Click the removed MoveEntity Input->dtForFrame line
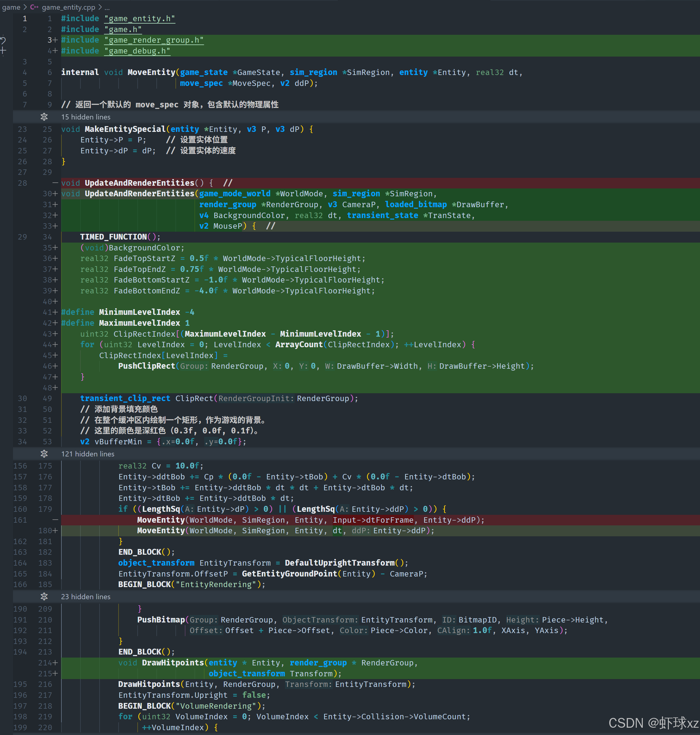This screenshot has width=700, height=735. point(310,520)
